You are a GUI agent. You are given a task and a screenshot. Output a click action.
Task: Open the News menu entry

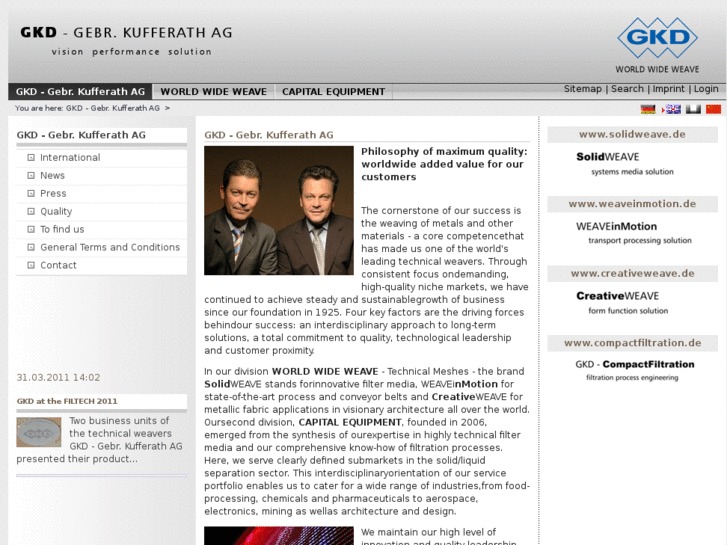[52, 176]
